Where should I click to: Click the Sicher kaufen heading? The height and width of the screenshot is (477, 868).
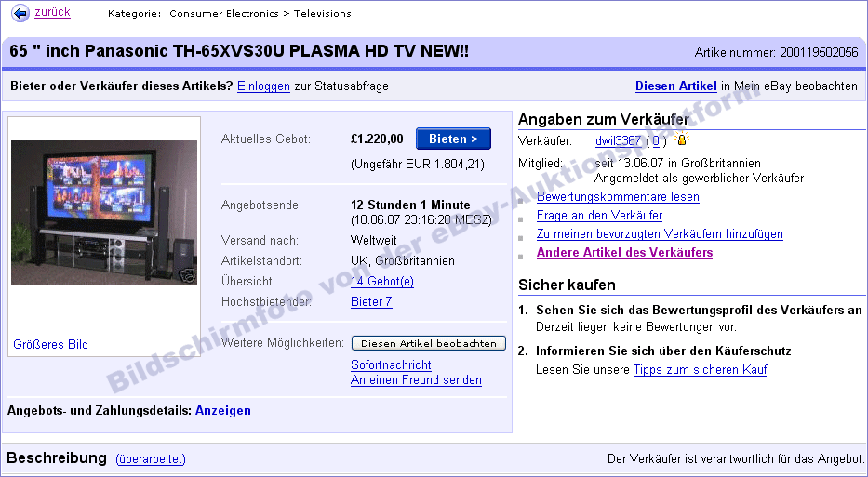point(567,285)
